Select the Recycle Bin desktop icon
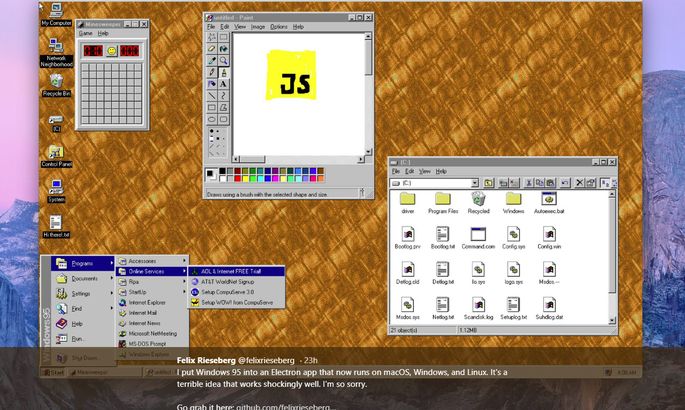685x410 pixels. point(56,85)
